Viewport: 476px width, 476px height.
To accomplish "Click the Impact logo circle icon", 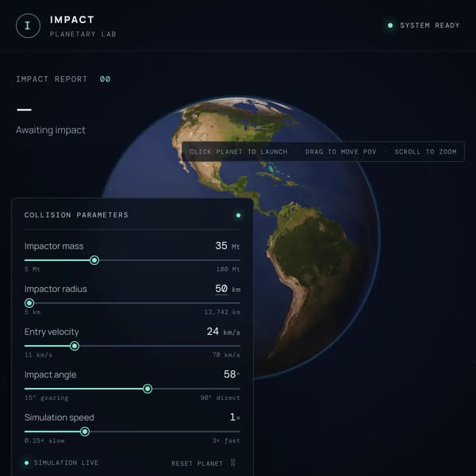I will tap(28, 26).
